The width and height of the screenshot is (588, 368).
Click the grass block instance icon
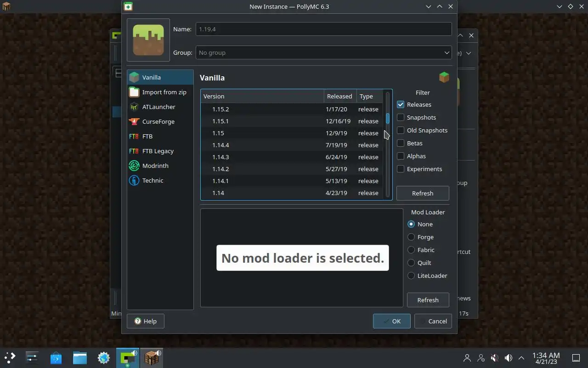coord(148,40)
